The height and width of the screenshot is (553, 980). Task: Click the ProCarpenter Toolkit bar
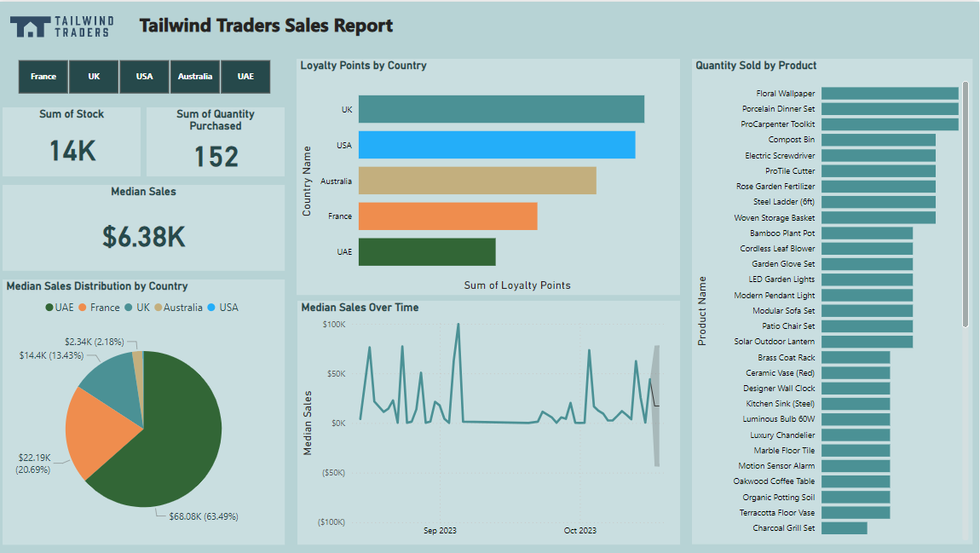[890, 124]
